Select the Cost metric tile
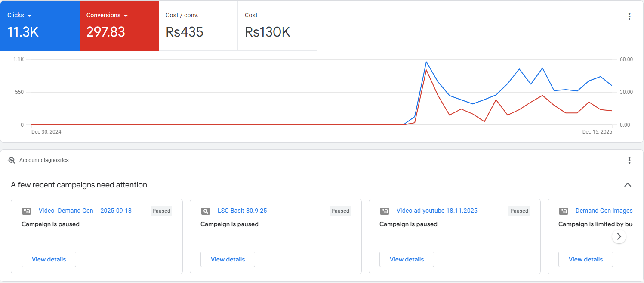Viewport: 644px width, 283px height. click(277, 25)
